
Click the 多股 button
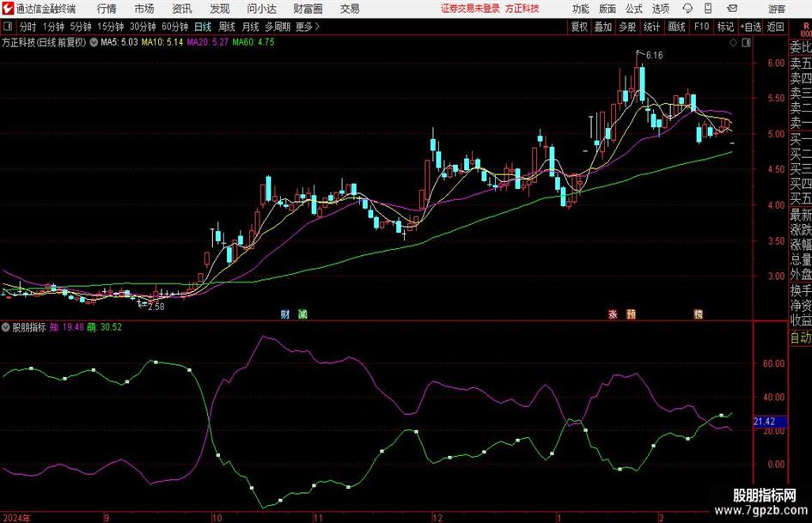627,27
